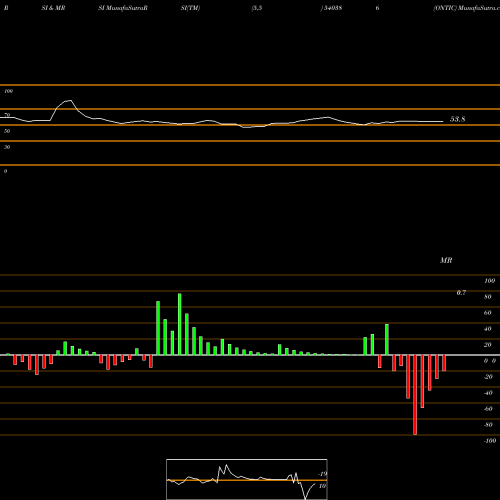Click the RSI axis label 0
The width and height of the screenshot is (500, 500).
click(x=5, y=171)
